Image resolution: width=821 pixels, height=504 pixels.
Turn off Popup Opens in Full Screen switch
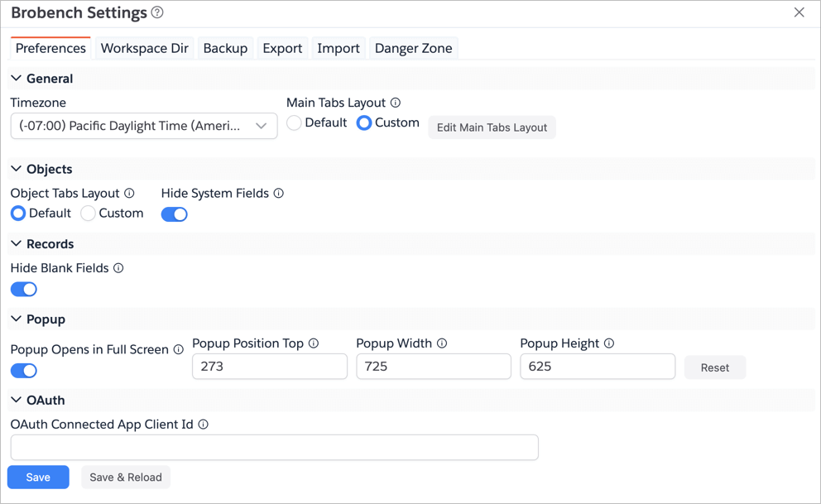point(23,371)
